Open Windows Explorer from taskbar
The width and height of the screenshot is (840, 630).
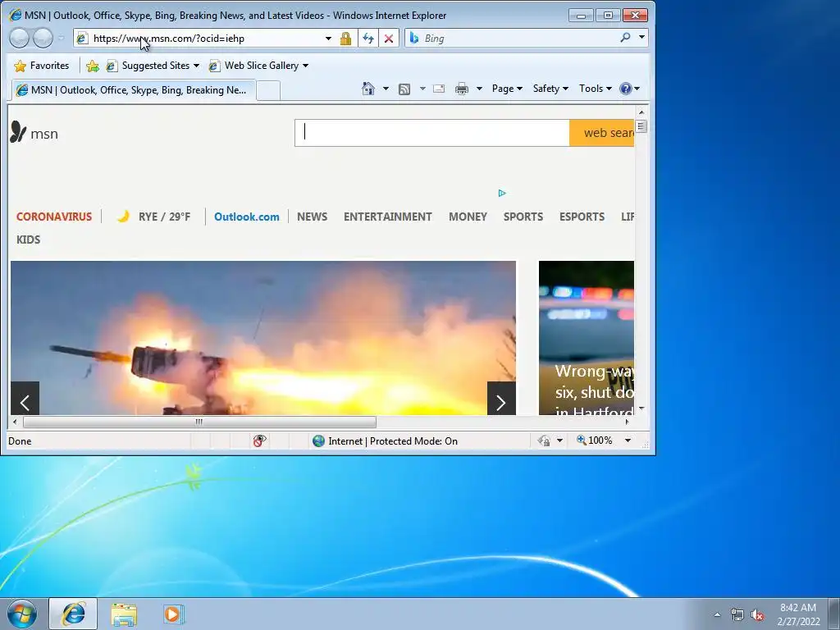click(x=124, y=614)
